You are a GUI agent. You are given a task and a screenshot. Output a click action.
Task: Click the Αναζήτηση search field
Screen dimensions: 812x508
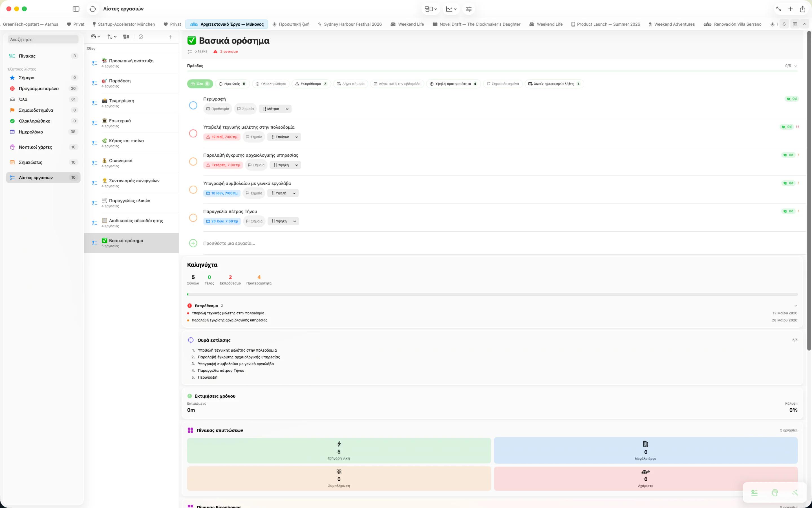coord(43,39)
